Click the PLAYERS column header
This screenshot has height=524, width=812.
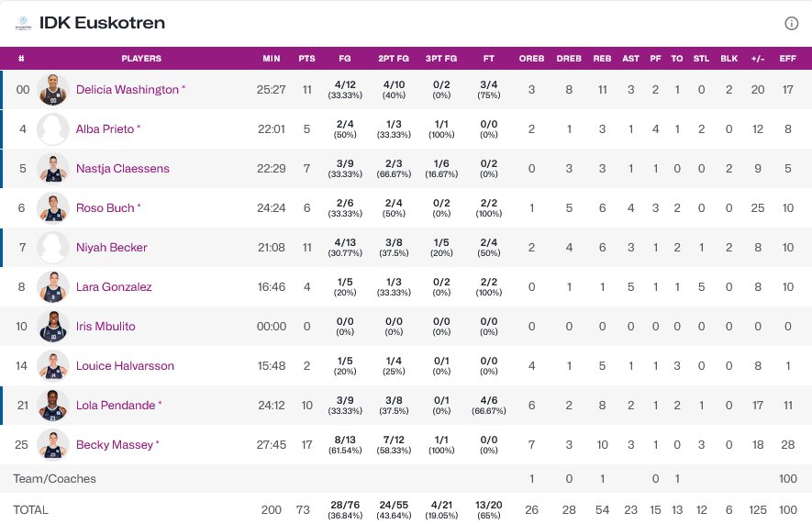[141, 59]
